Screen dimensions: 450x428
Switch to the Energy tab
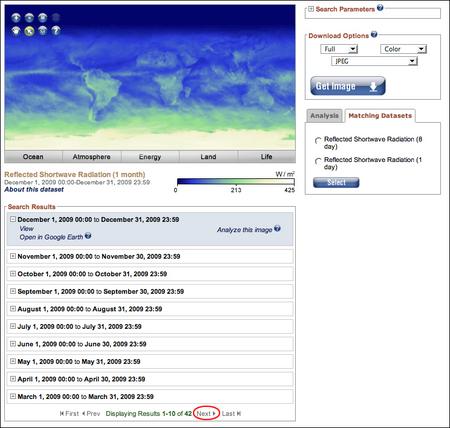(150, 157)
